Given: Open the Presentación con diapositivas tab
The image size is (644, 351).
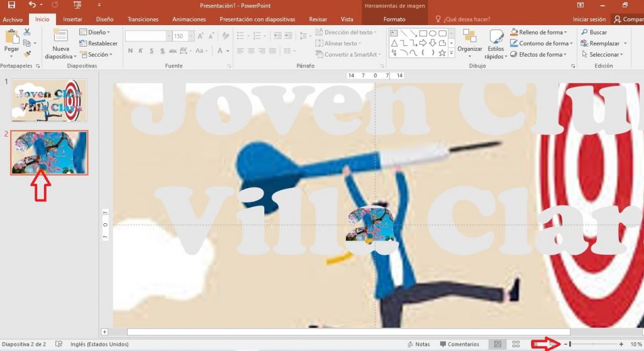Looking at the screenshot, I should tap(257, 19).
